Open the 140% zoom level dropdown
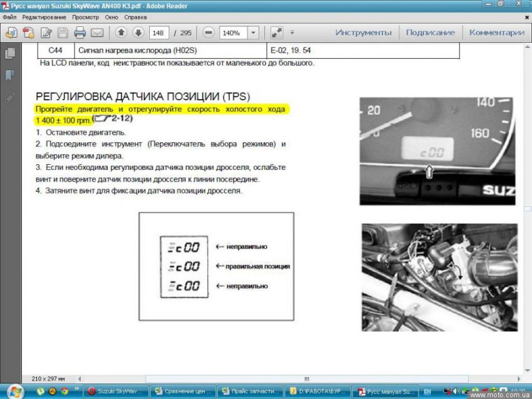The image size is (532, 399). pos(253,33)
